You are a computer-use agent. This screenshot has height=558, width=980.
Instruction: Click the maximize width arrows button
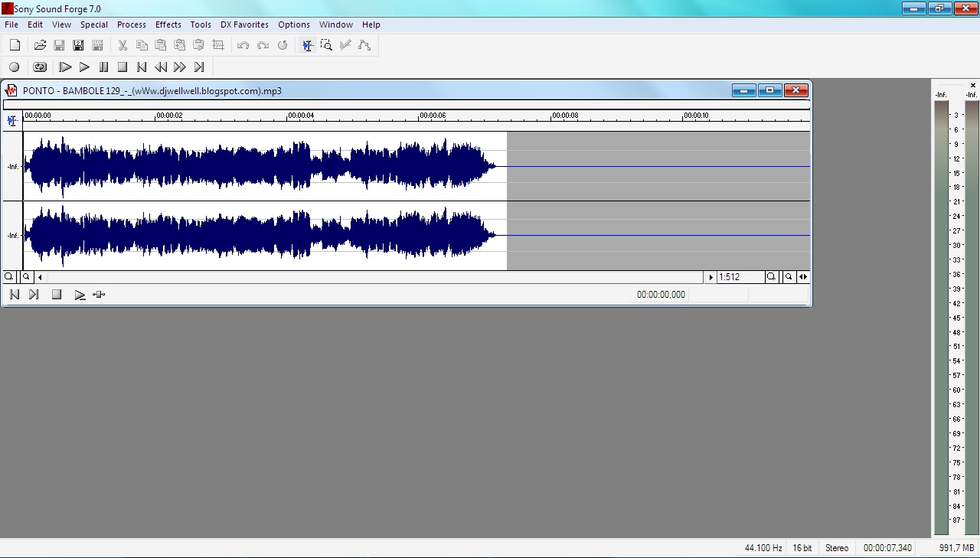(803, 277)
